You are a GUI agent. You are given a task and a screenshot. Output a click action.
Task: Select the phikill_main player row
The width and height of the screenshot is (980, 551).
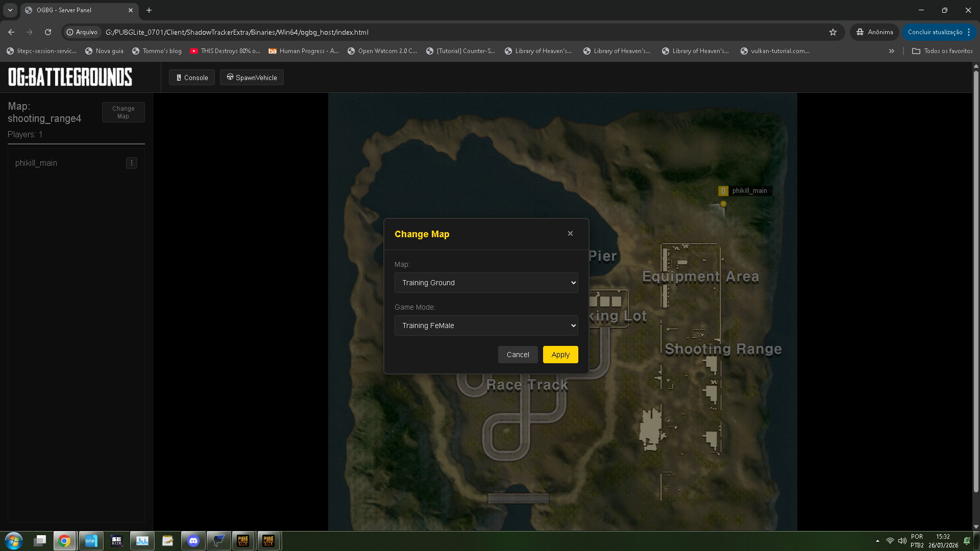(x=76, y=163)
